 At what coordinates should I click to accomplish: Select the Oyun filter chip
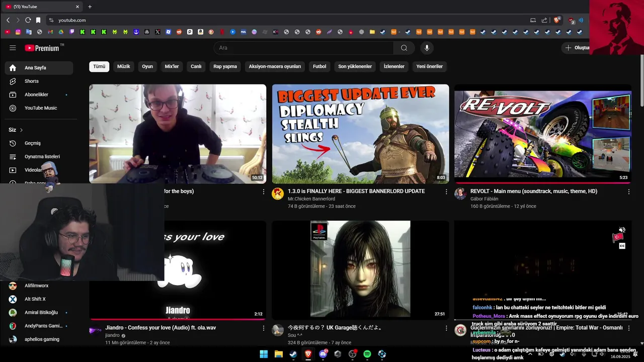[147, 66]
